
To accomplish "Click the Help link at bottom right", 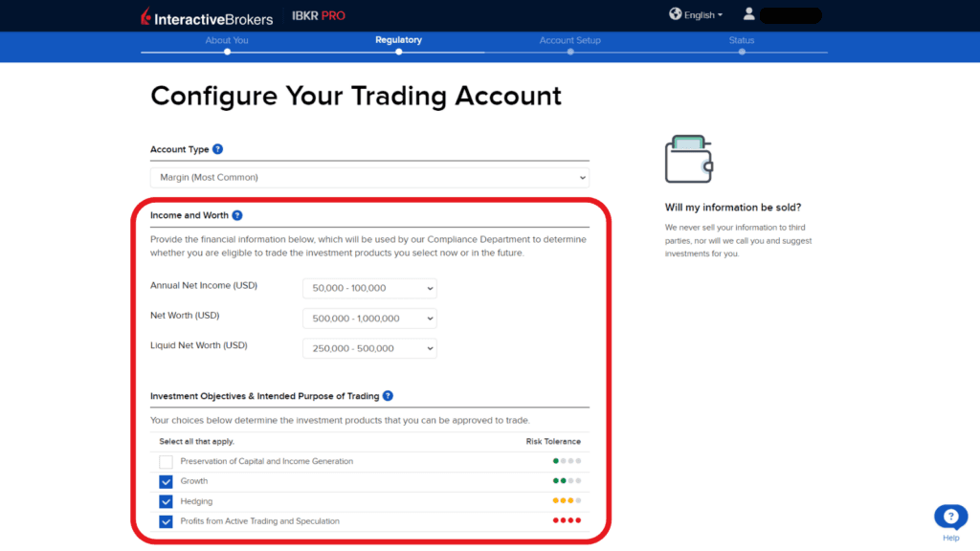I will (949, 537).
